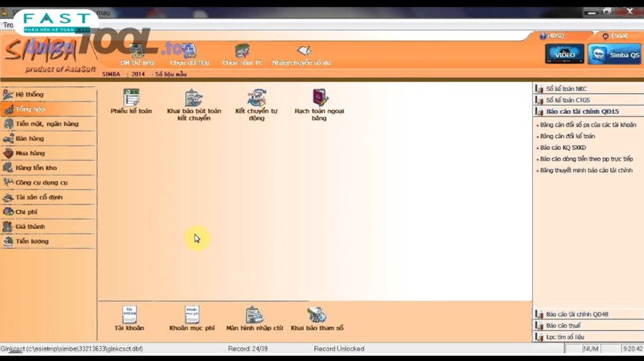Open Tài sản cố định module

48,197
